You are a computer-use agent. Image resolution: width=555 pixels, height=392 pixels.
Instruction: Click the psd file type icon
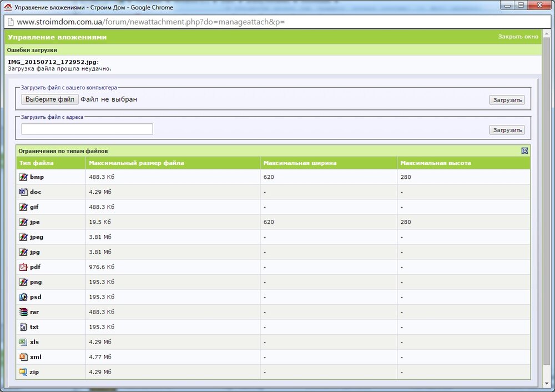tap(23, 297)
